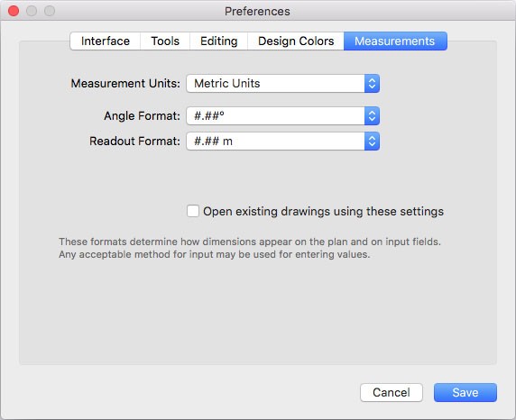Go to the Design Colors tab
Image resolution: width=516 pixels, height=420 pixels.
pos(296,41)
